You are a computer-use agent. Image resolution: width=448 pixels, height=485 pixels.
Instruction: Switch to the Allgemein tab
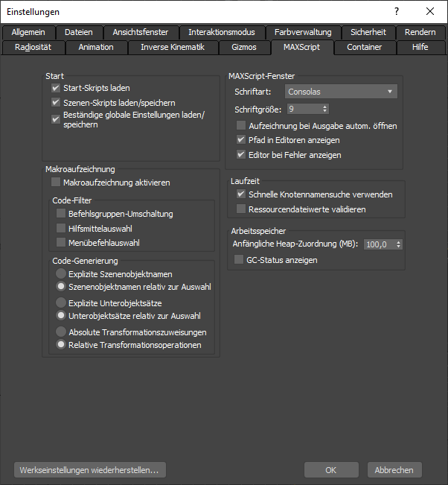28,32
